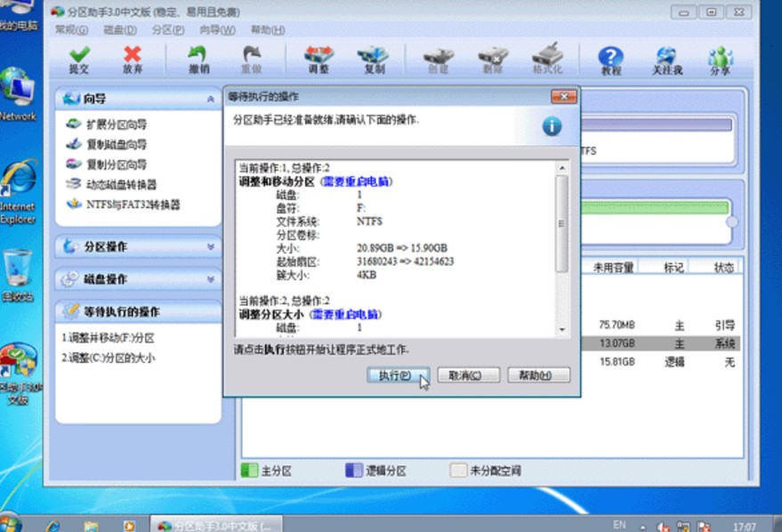The height and width of the screenshot is (532, 782).
Task: Click the blue info icon in dialog
Action: coord(552,126)
